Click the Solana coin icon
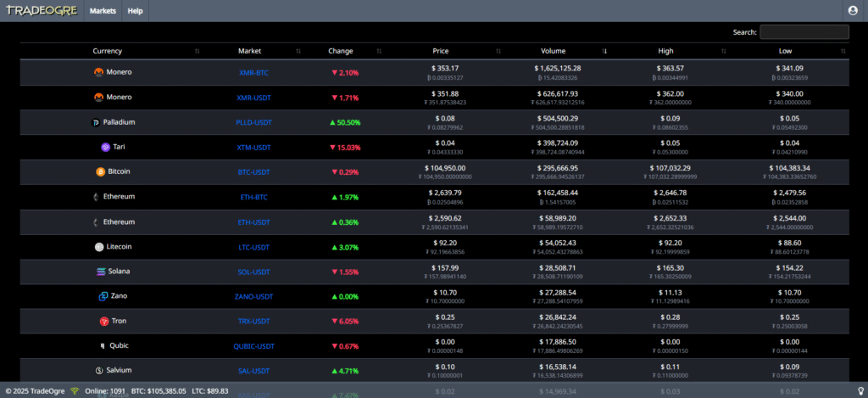868x398 pixels. point(101,272)
